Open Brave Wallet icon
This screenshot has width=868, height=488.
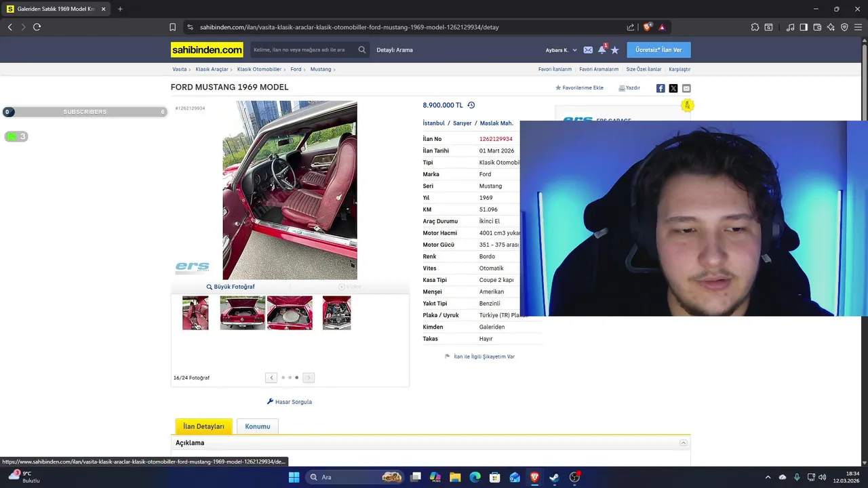(x=817, y=27)
